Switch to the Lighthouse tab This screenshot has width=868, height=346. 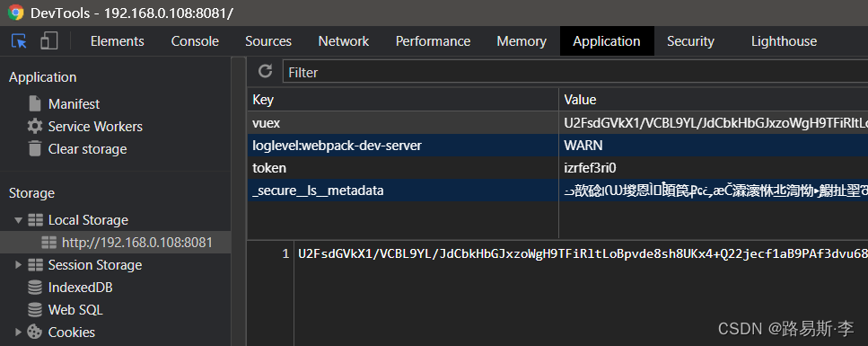click(x=784, y=41)
